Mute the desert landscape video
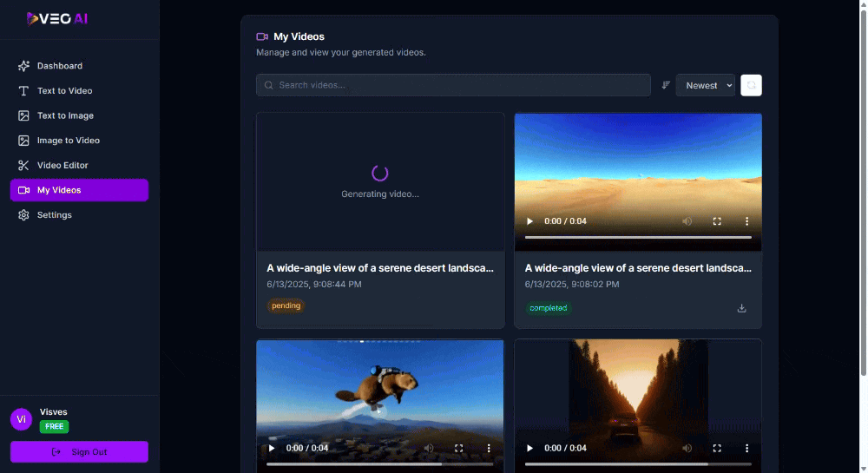 (687, 221)
